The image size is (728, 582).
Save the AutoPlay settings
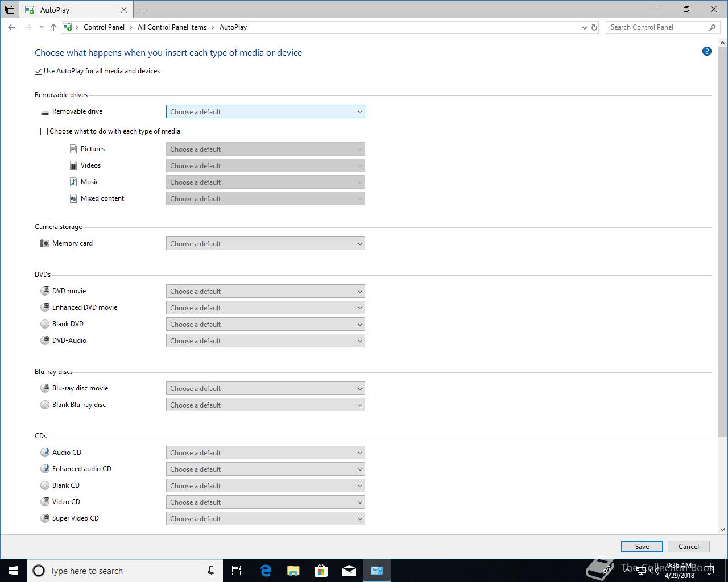coord(642,546)
